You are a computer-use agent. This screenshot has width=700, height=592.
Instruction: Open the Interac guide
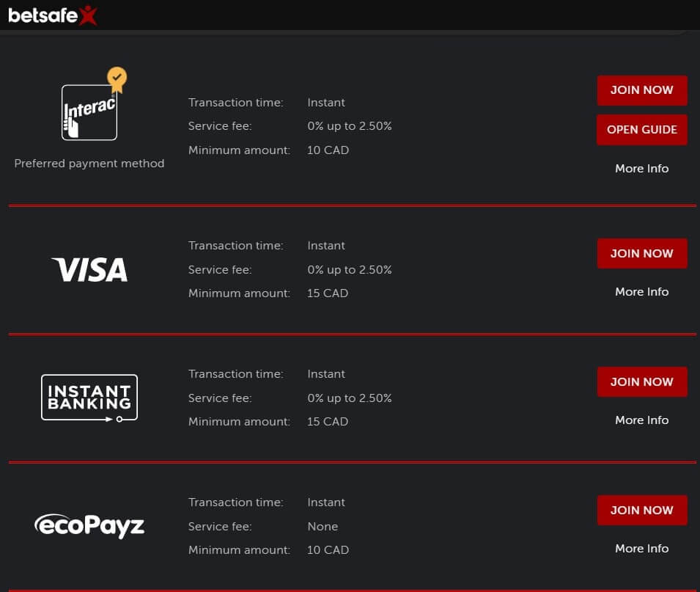coord(642,130)
